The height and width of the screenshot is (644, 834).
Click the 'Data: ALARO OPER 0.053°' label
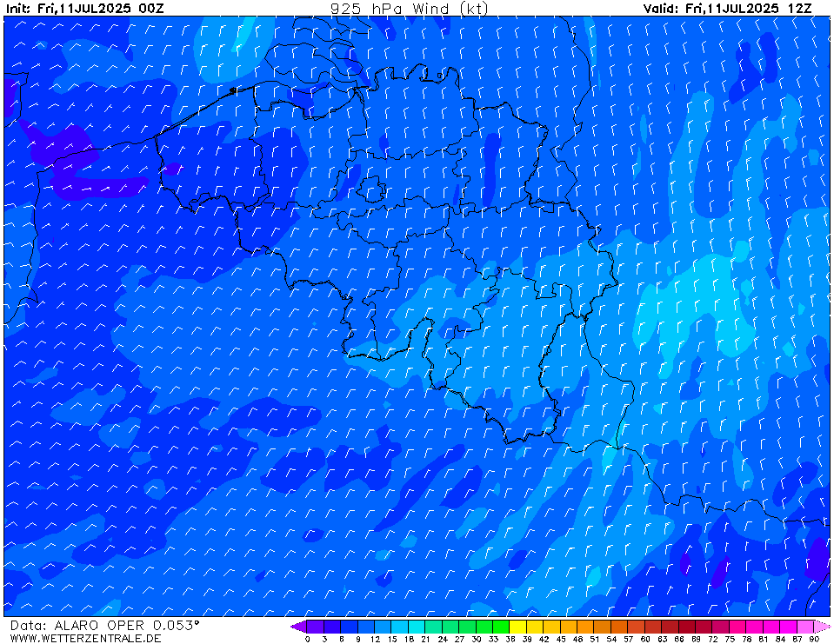[104, 626]
